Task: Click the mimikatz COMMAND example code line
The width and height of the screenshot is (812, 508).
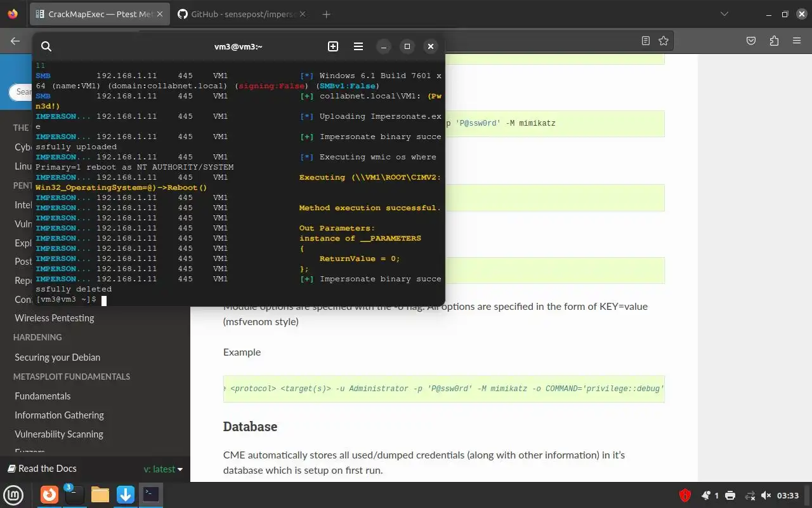Action: (444, 389)
